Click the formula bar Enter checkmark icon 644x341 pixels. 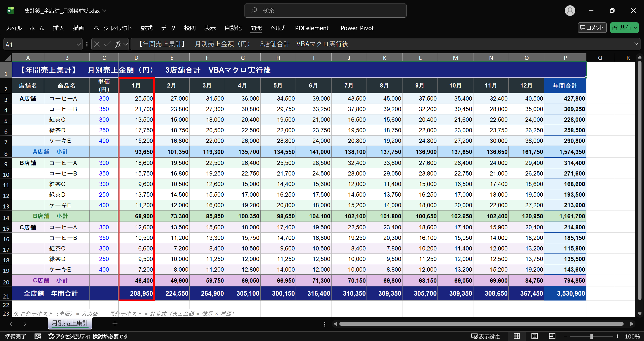tap(107, 44)
